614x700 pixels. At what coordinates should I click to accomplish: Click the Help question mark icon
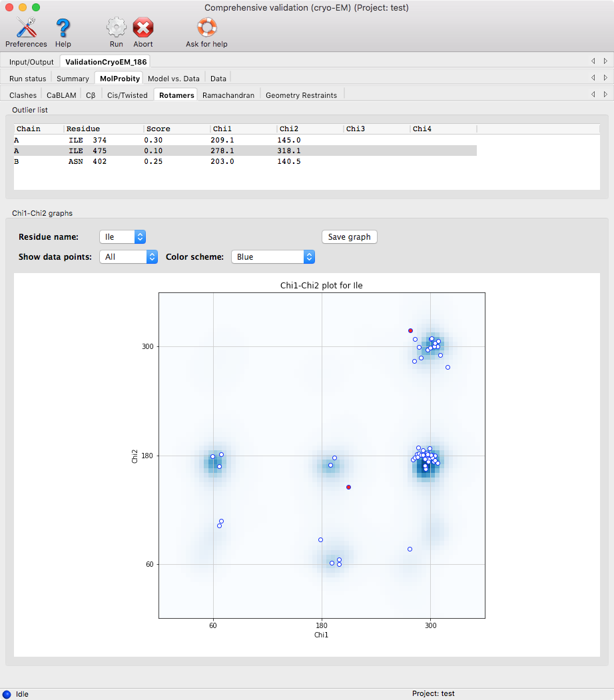tap(63, 29)
